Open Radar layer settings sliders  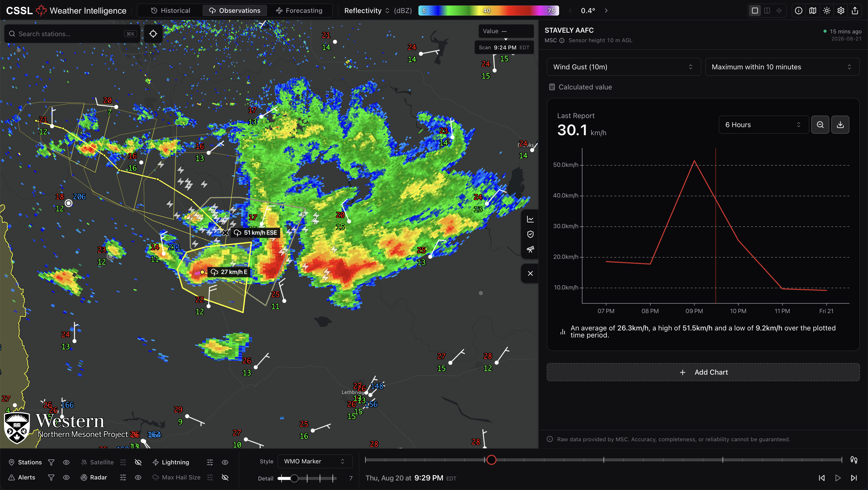coord(123,477)
